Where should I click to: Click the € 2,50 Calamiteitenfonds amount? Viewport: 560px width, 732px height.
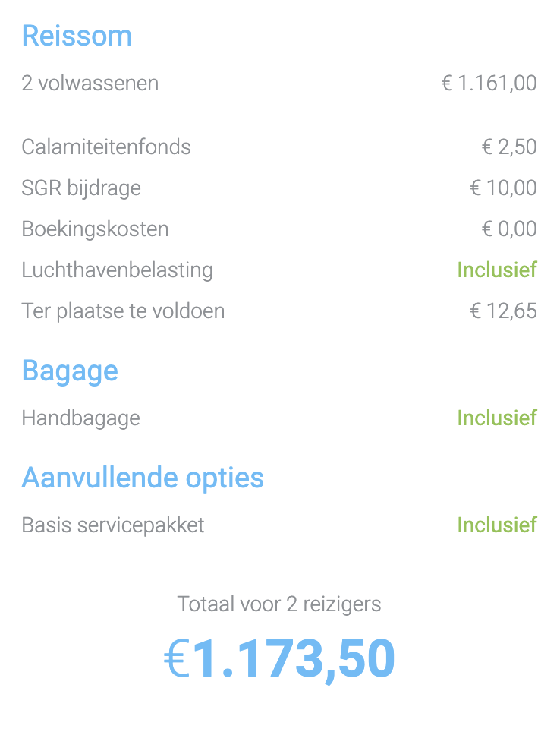click(509, 147)
